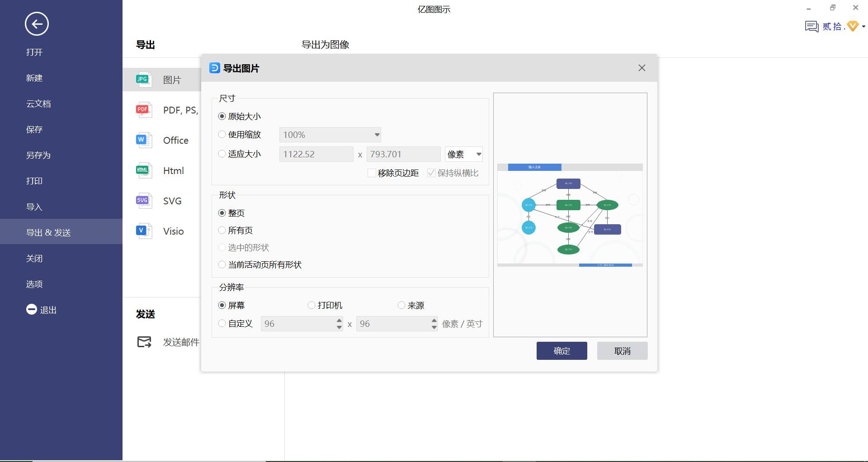Expand the user account dropdown arrow
This screenshot has width=868, height=462.
tap(863, 27)
